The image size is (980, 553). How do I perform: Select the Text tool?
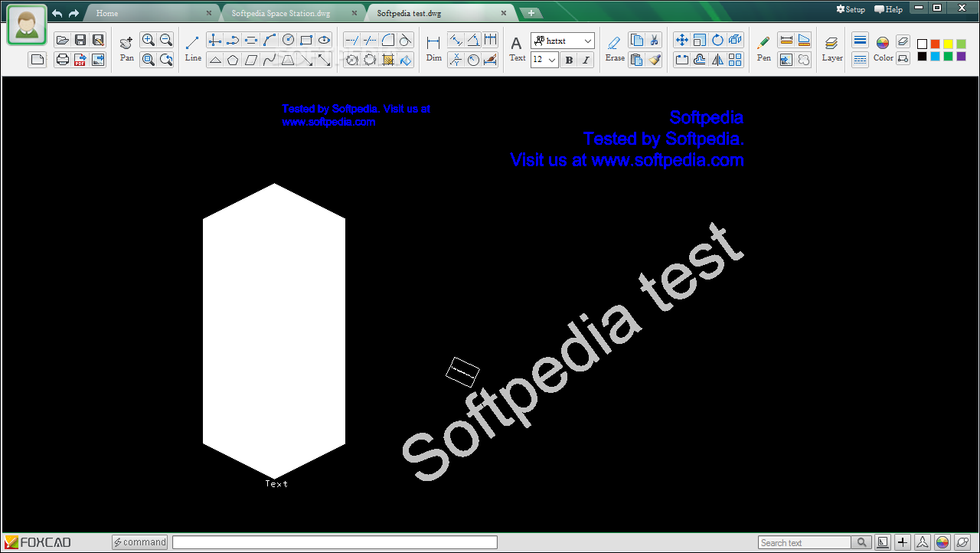pos(518,48)
